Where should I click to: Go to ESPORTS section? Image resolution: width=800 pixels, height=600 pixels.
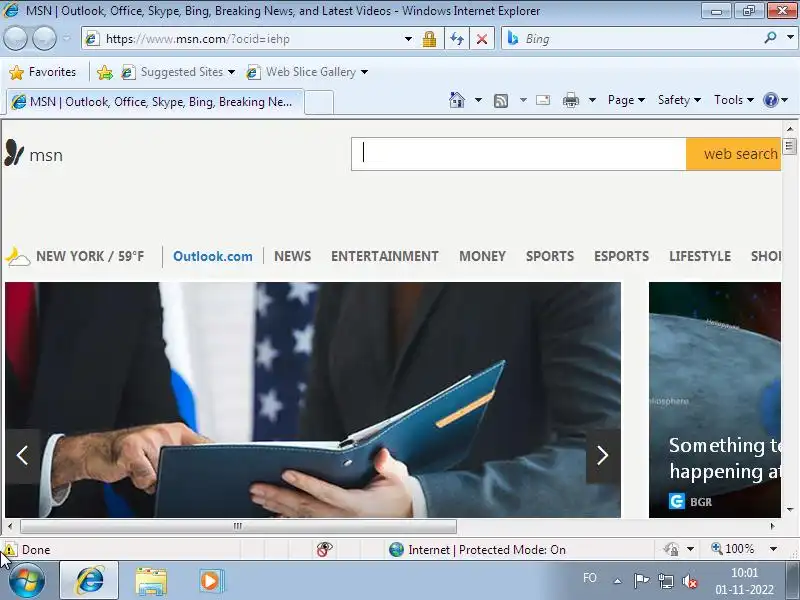(621, 256)
